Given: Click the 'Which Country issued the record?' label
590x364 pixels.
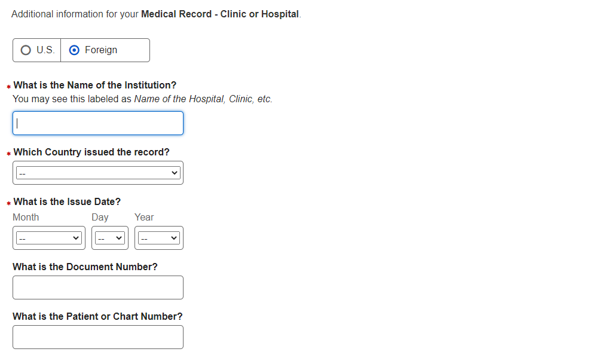Looking at the screenshot, I should [x=91, y=152].
